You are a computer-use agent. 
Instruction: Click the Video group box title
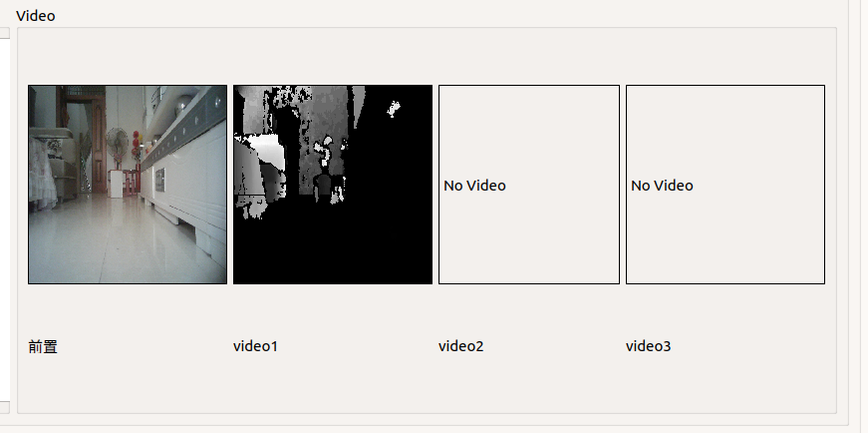point(36,16)
